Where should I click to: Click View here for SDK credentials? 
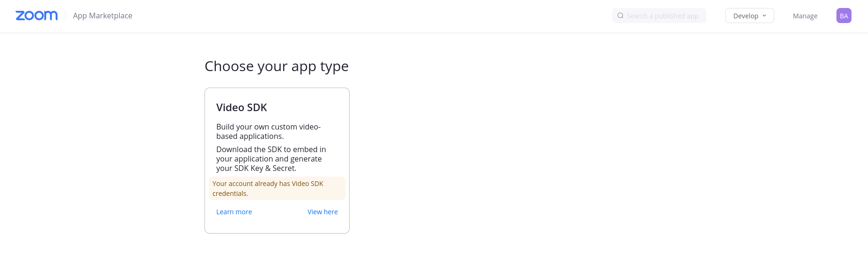pos(322,212)
